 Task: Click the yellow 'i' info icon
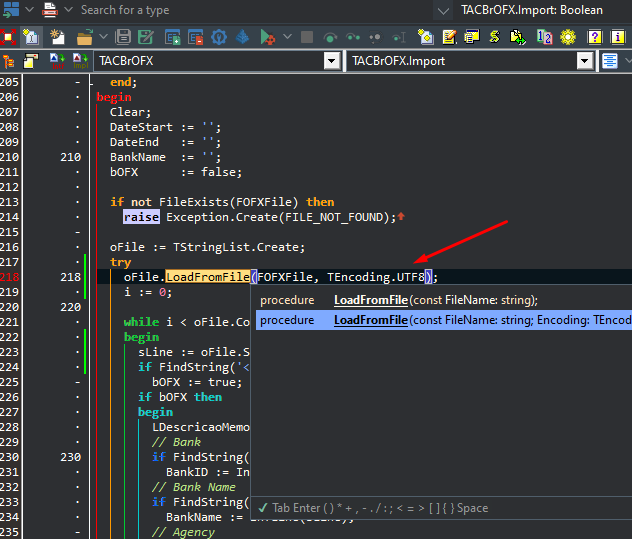click(x=617, y=37)
